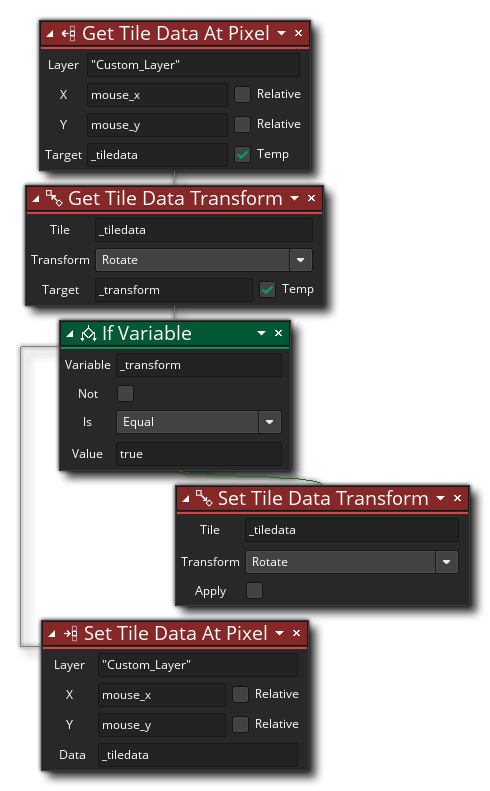
Task: Edit Y field mouse_y in Get Tile Data At Pixel
Action: (157, 125)
